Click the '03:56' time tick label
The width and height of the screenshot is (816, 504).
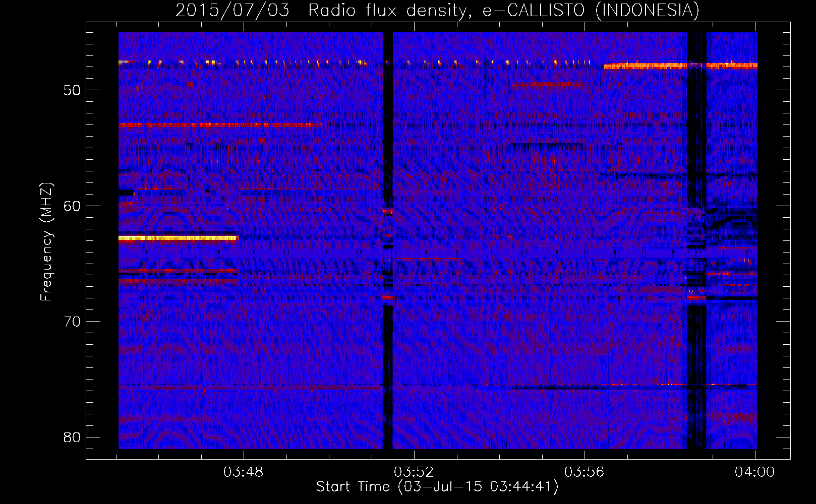(584, 472)
